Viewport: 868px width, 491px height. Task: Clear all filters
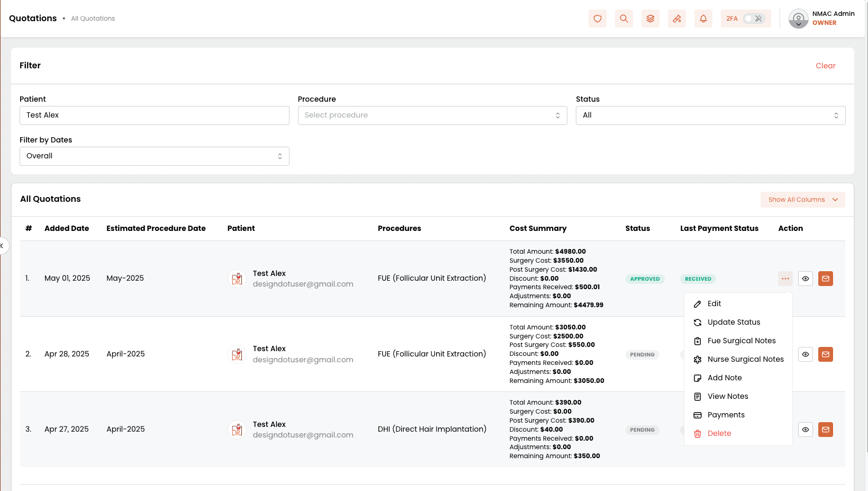pos(825,66)
